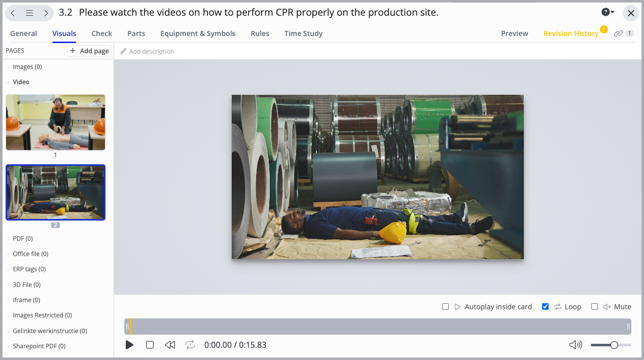644x360 pixels.
Task: Open the Equipment & Symbols tab
Action: coord(198,33)
